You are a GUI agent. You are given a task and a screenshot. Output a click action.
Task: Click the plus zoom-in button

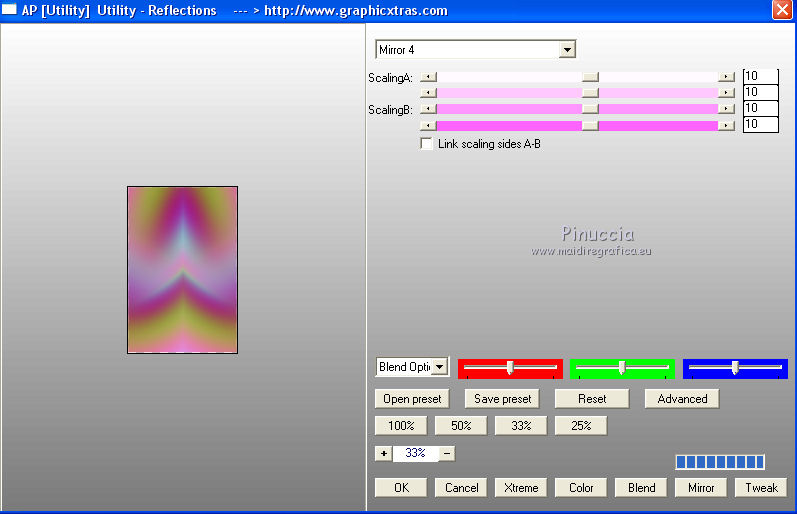click(x=383, y=453)
